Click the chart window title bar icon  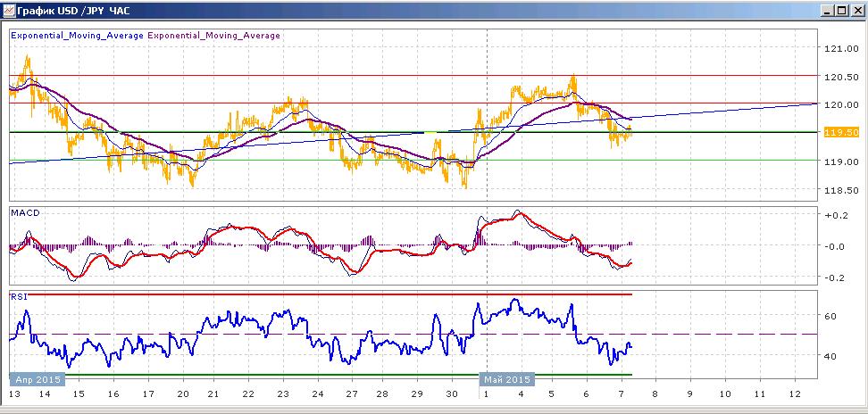coord(8,10)
